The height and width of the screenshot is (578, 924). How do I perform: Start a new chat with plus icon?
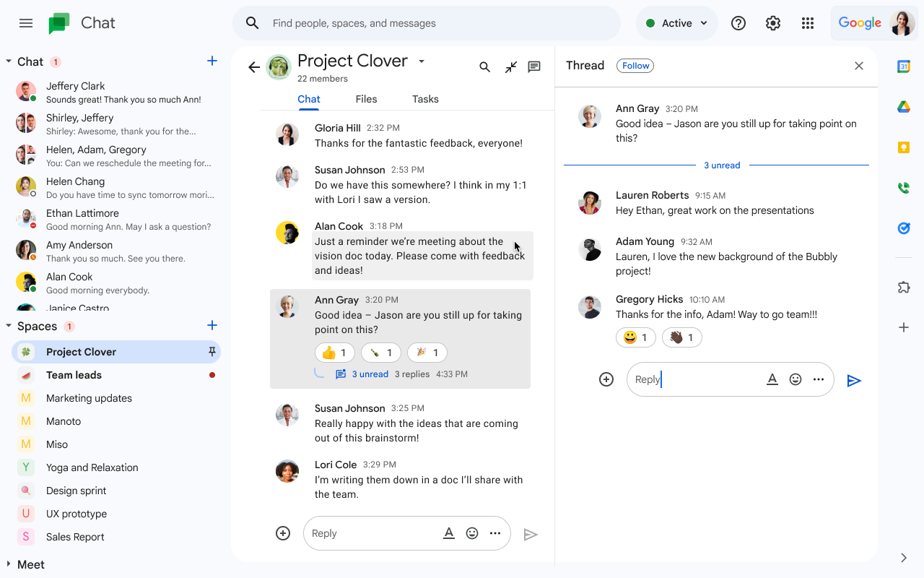point(212,61)
